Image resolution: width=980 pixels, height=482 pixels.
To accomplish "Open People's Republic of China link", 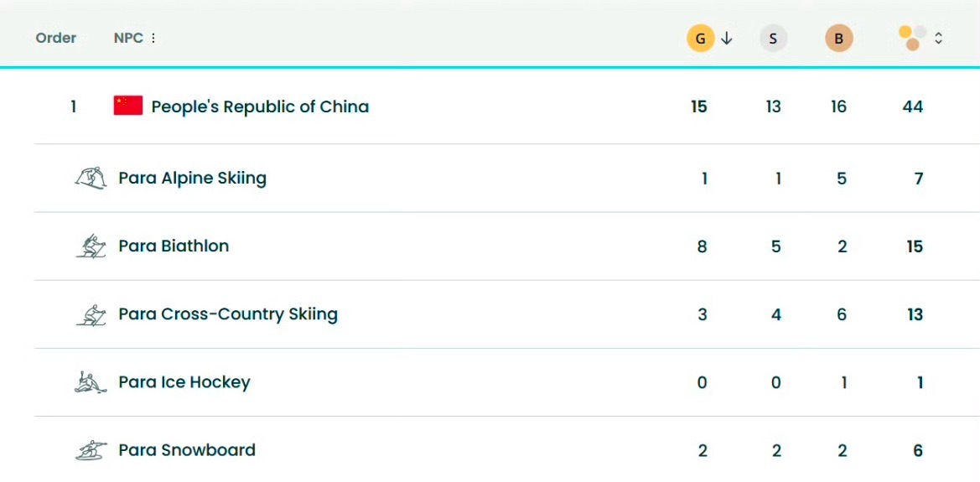I will (x=260, y=106).
